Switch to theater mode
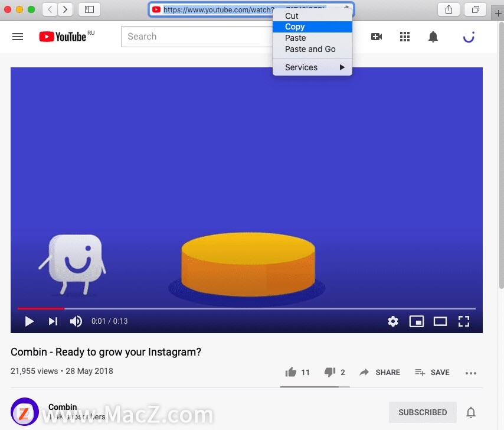504x430 pixels. 440,321
